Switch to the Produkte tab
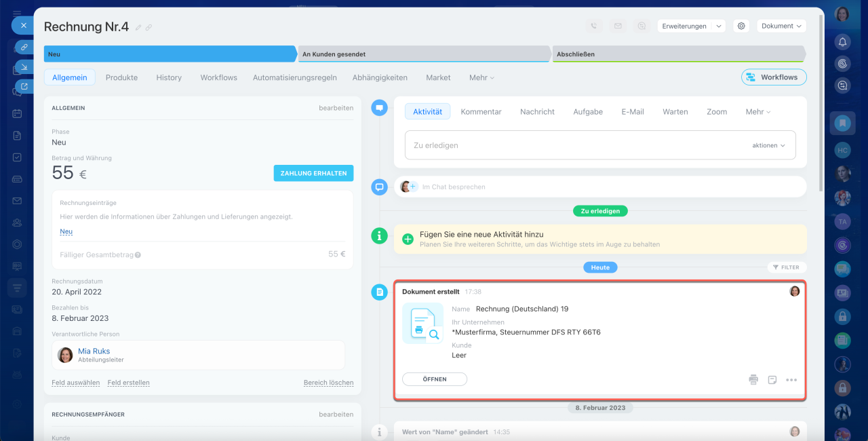 click(121, 77)
